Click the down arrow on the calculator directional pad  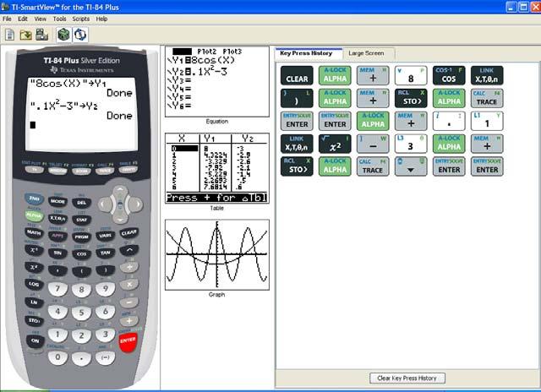click(120, 217)
